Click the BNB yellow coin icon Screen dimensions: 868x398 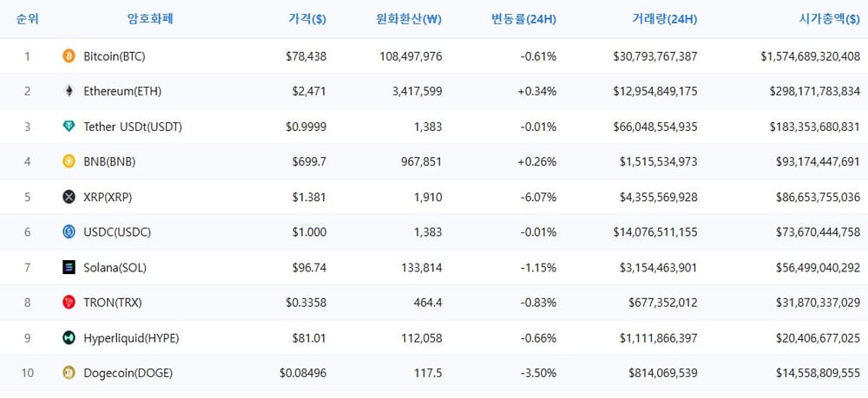point(69,161)
